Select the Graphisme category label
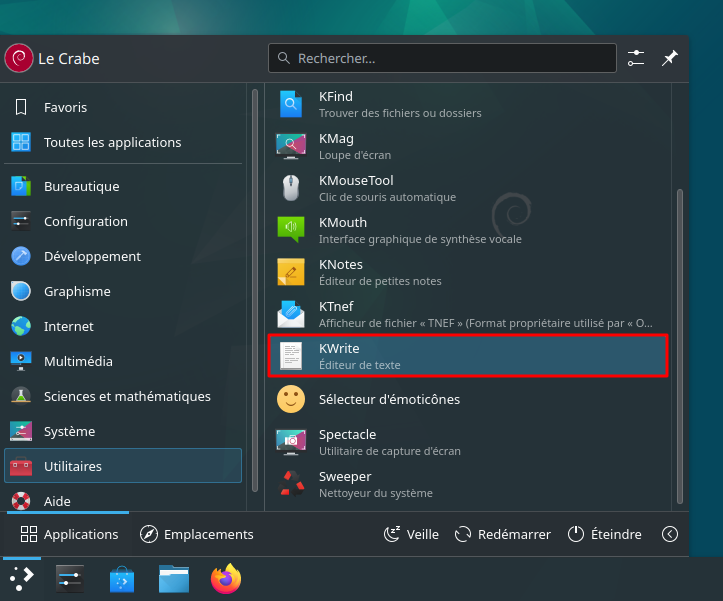 pyautogui.click(x=77, y=292)
